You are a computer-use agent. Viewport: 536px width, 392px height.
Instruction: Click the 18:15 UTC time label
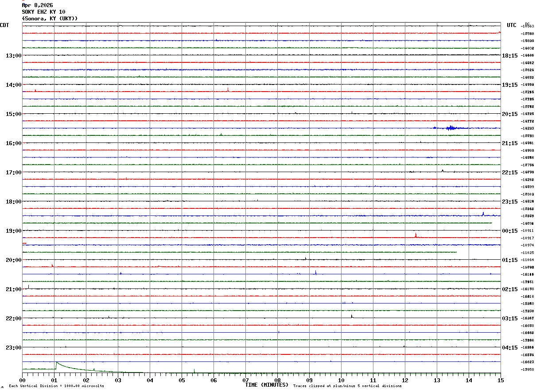510,56
